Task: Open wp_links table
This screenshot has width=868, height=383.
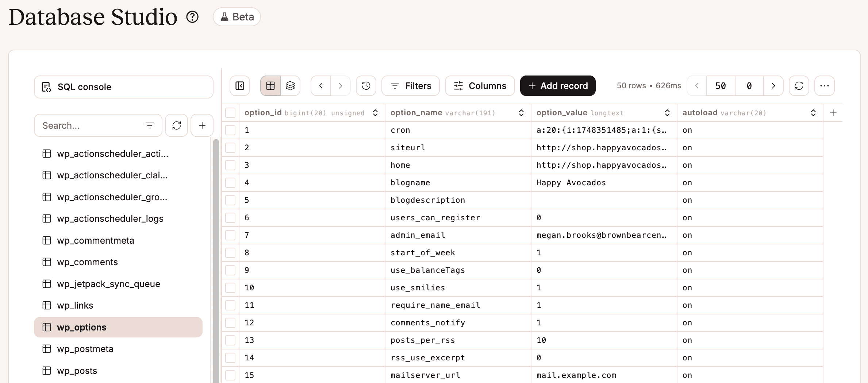Action: click(x=118, y=305)
